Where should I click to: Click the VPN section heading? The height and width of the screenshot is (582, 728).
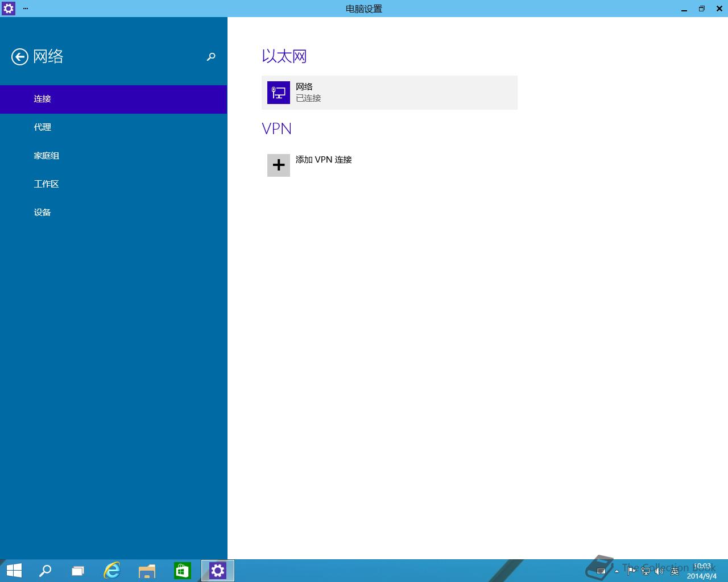click(277, 129)
